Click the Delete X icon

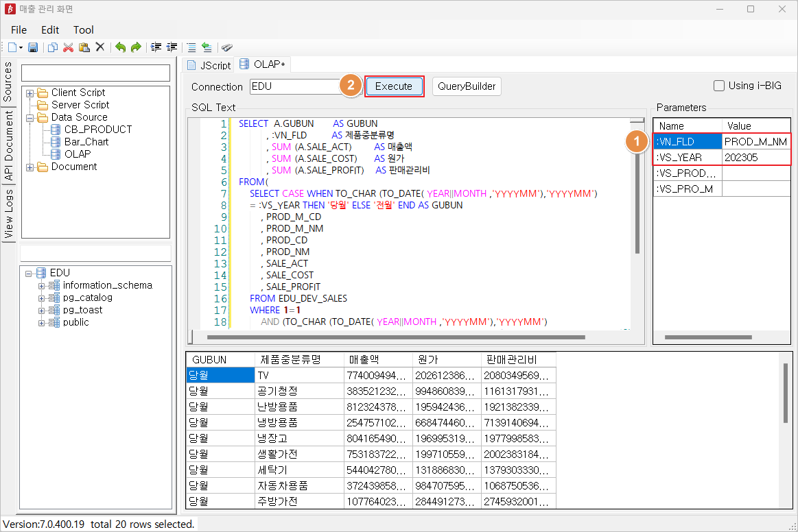100,47
